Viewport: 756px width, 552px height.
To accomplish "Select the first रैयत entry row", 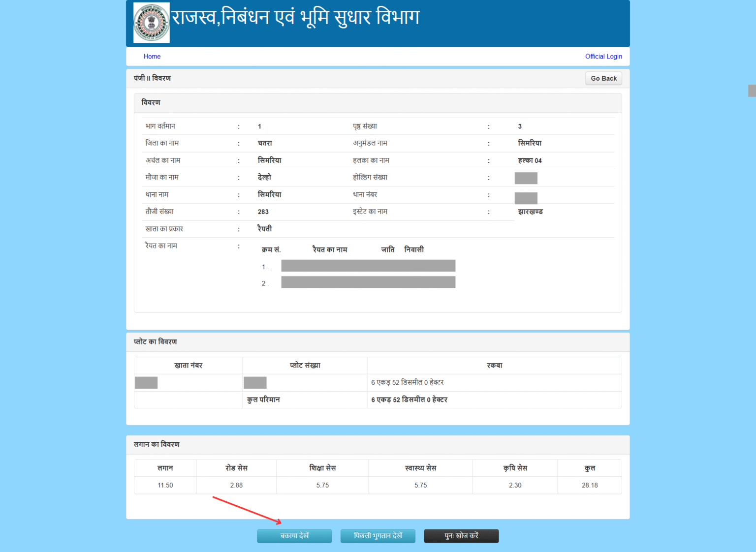I will (x=368, y=266).
